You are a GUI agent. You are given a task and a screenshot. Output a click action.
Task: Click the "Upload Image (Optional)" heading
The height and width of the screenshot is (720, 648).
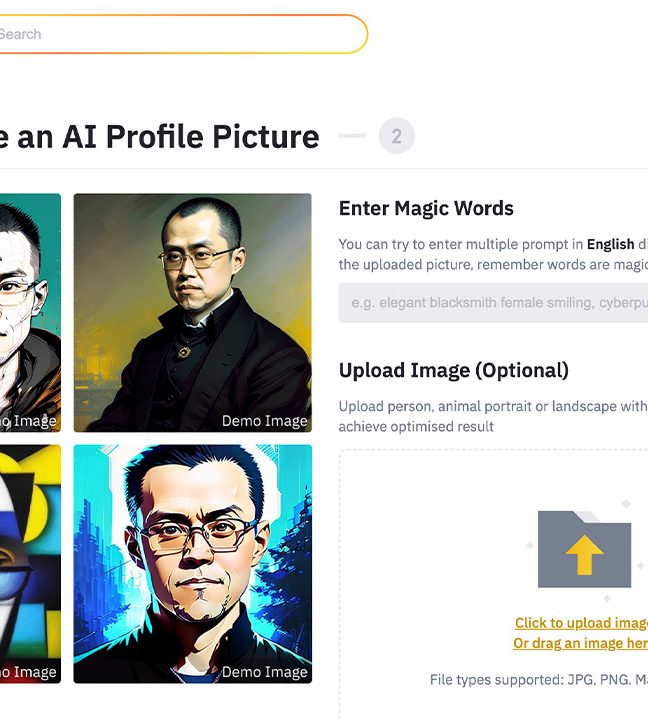454,371
